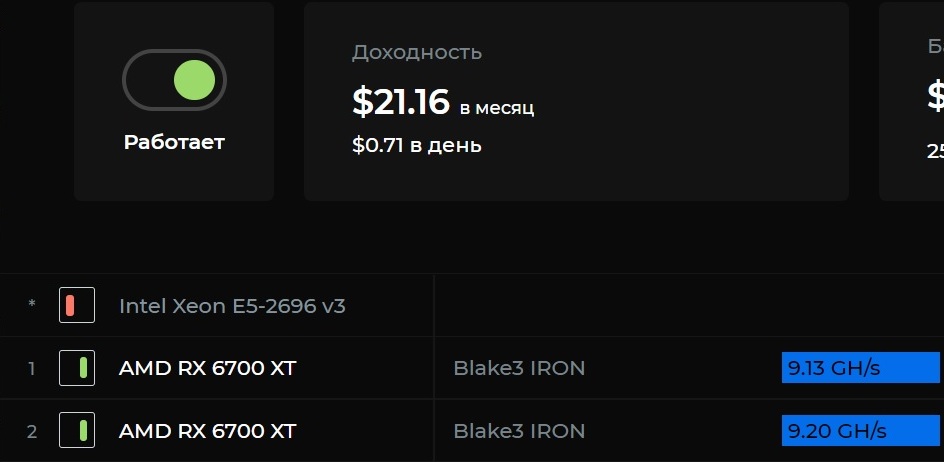Image resolution: width=944 pixels, height=462 pixels.
Task: Select the AMD RX 6700 XT name in row 2
Action: tap(208, 431)
